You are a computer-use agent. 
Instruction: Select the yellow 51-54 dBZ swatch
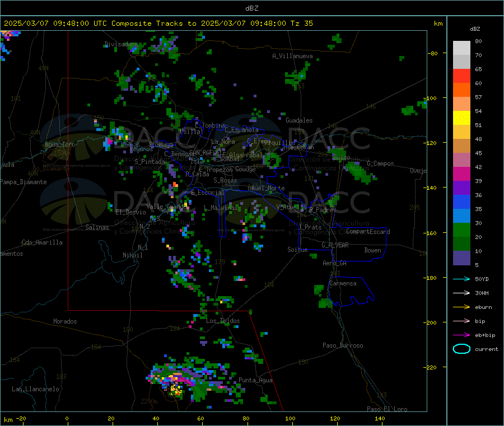(x=461, y=118)
